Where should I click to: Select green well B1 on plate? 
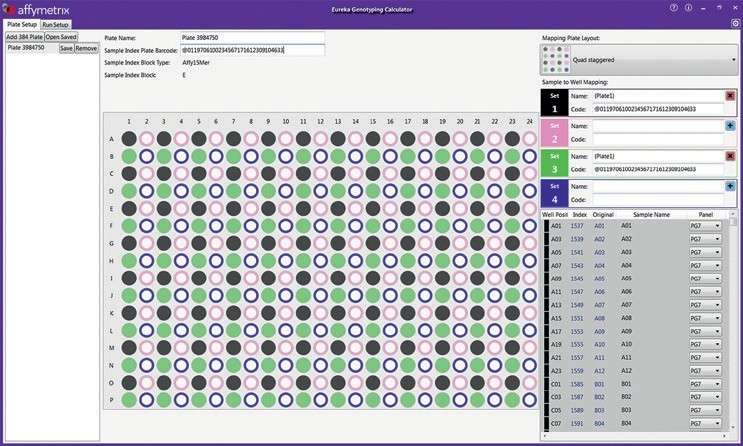(x=129, y=156)
